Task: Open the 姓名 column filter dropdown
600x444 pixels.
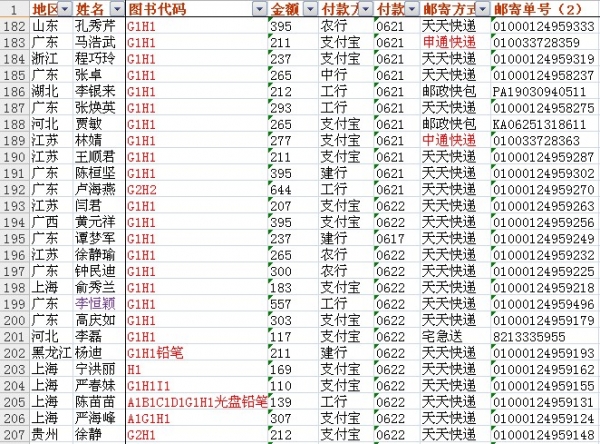Action: point(116,8)
